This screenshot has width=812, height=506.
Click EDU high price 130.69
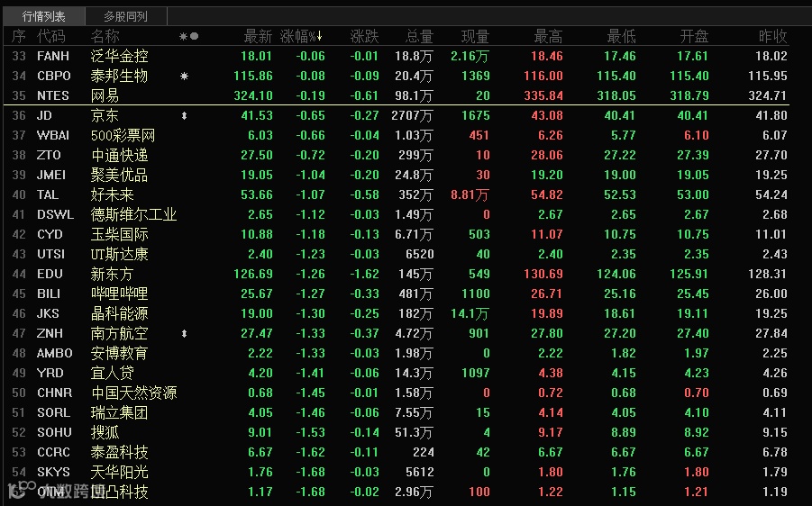pos(543,274)
